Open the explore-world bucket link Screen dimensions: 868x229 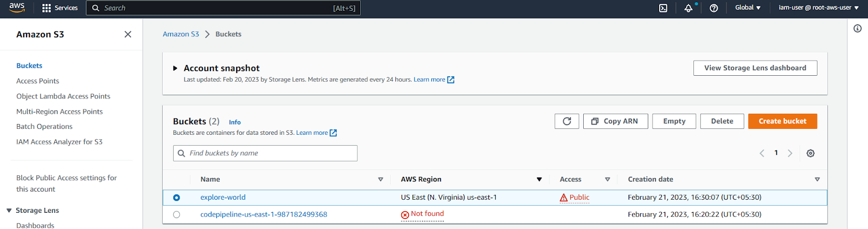223,198
